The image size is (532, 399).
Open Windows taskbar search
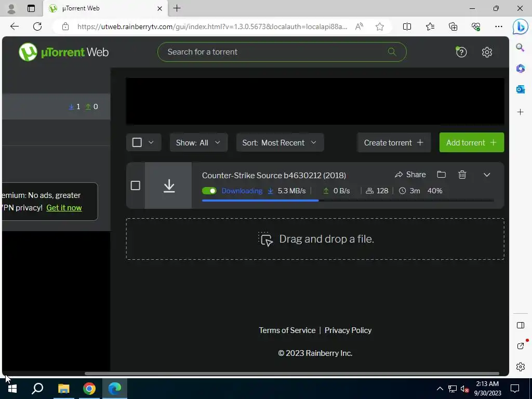coord(37,389)
